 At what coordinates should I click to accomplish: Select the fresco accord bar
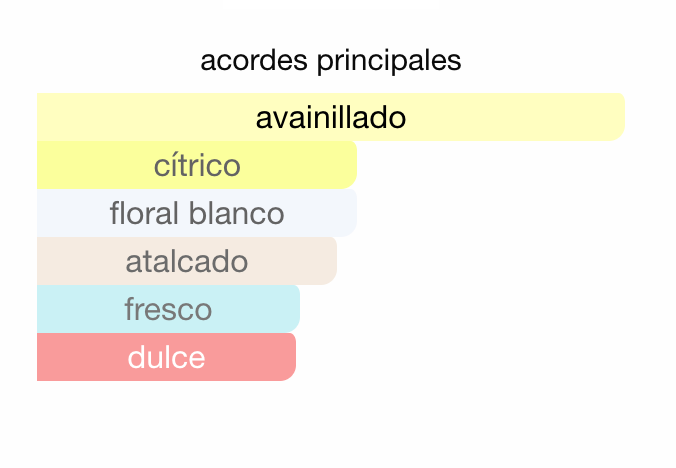pos(168,309)
